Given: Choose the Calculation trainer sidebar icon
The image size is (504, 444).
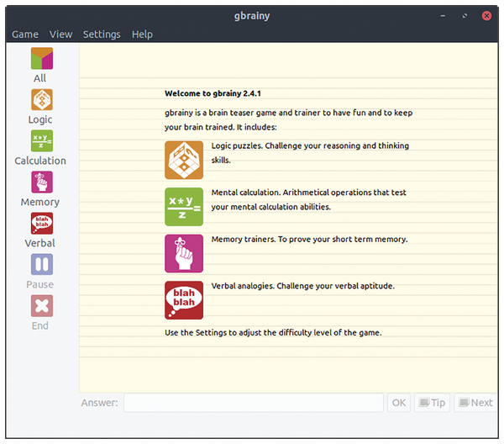Looking at the screenshot, I should (x=42, y=141).
